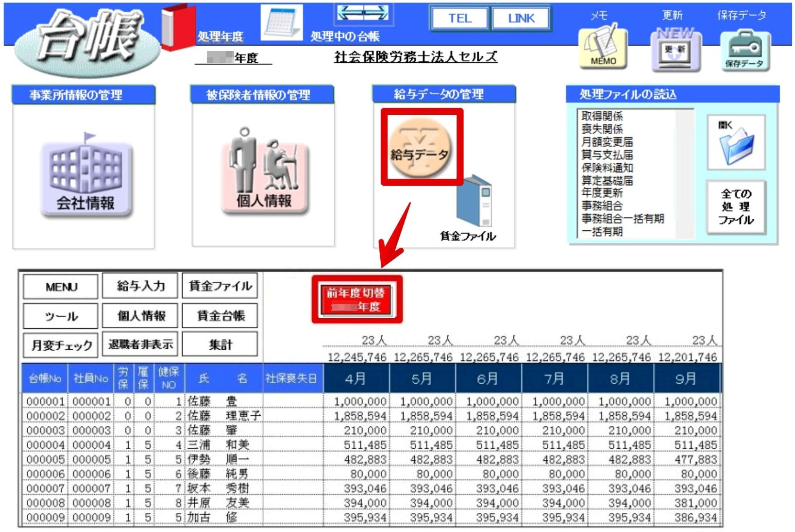Click the red 前年度切替 button
Viewport: 795px width, 532px height.
357,300
